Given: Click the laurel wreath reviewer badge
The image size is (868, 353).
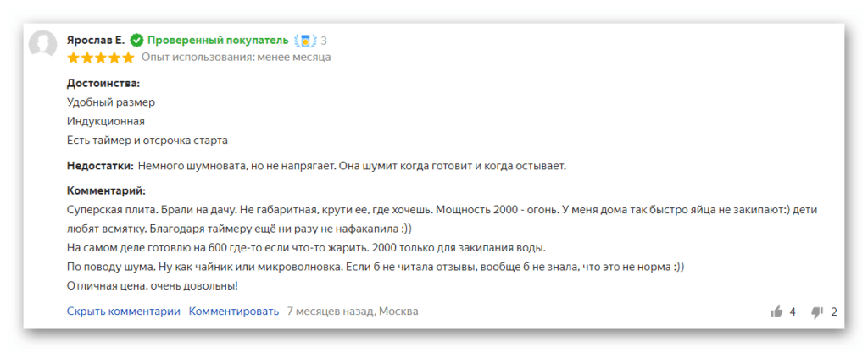Looking at the screenshot, I should point(305,41).
